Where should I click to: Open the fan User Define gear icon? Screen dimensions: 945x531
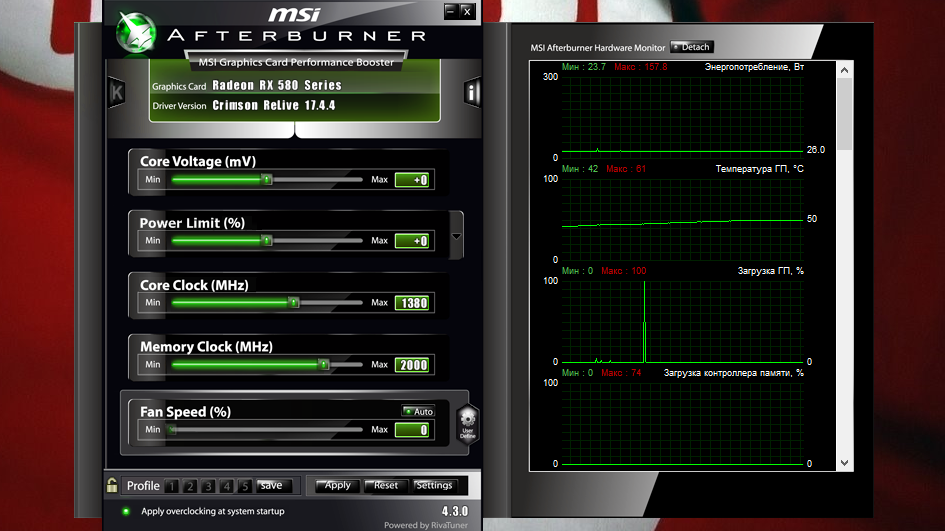[468, 425]
